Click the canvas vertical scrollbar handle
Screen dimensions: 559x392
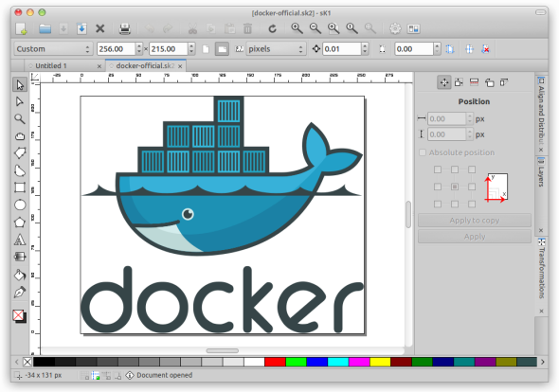point(408,215)
